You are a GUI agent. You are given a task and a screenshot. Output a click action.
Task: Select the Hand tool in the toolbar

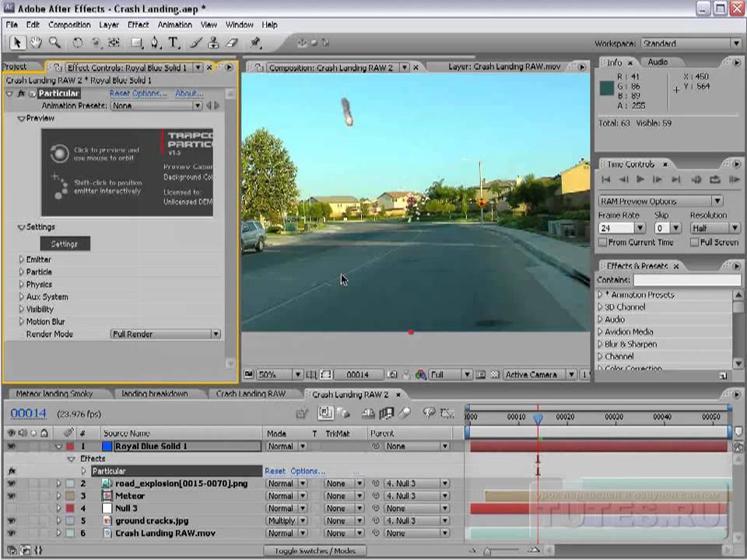[36, 43]
